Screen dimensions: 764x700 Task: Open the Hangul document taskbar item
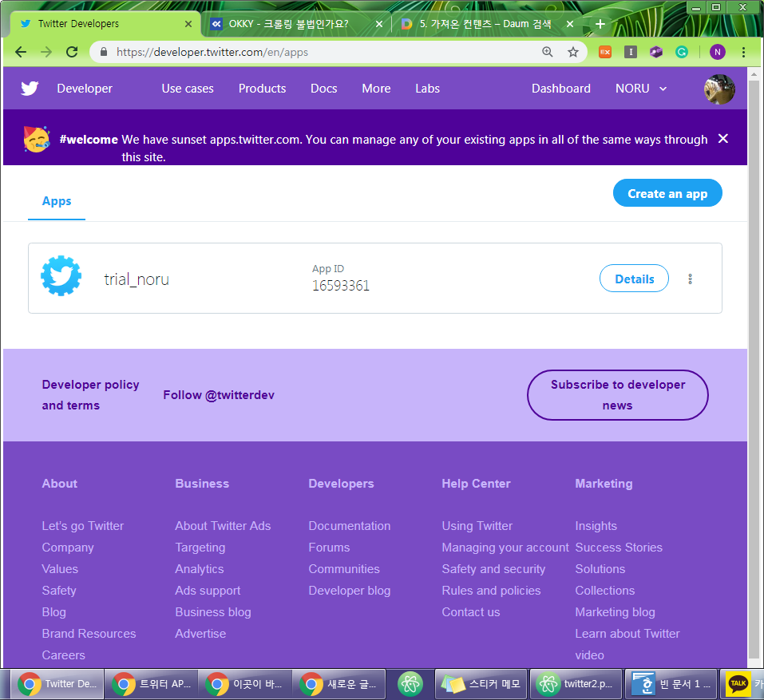(x=671, y=684)
